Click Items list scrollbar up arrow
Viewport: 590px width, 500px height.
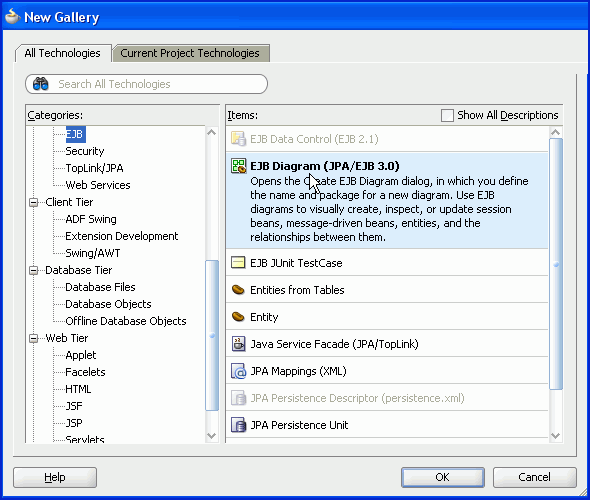556,132
